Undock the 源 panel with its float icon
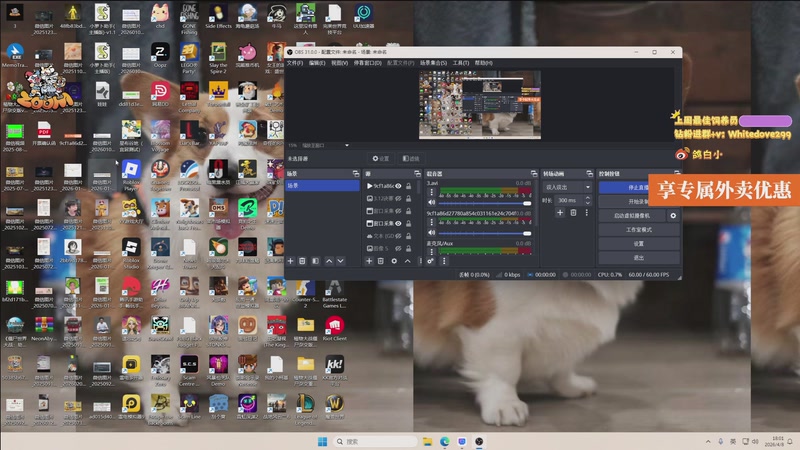This screenshot has height=450, width=800. (x=417, y=174)
